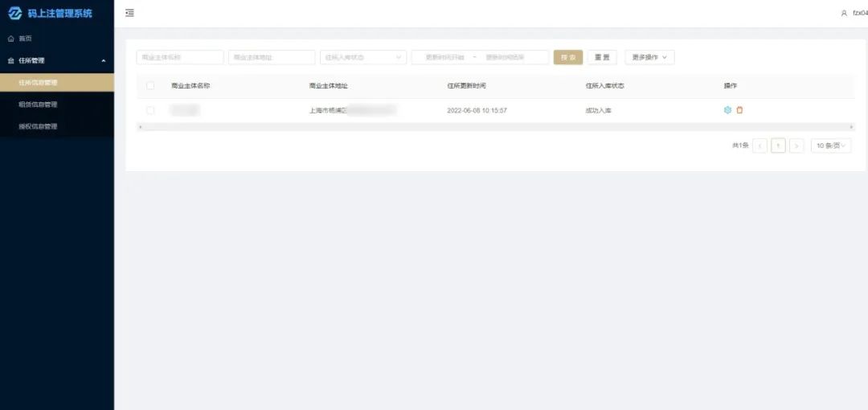Screen dimensions: 868x410
Task: Click the blue settings icon in the row
Action: coord(728,110)
